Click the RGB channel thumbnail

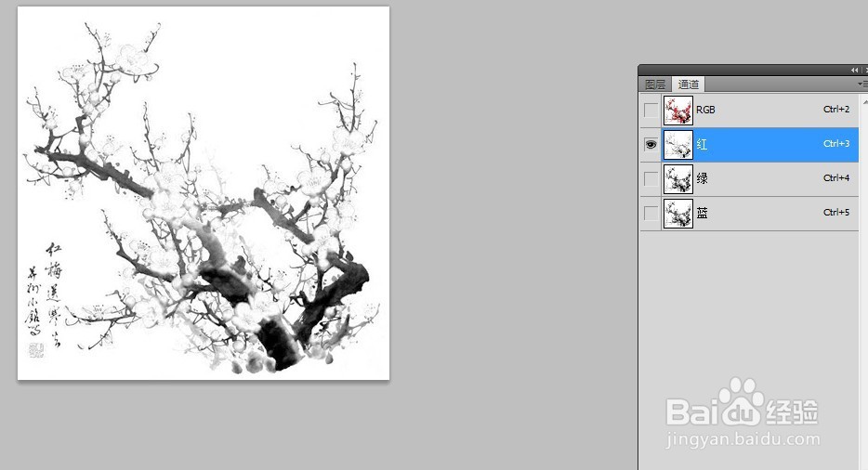pos(678,111)
